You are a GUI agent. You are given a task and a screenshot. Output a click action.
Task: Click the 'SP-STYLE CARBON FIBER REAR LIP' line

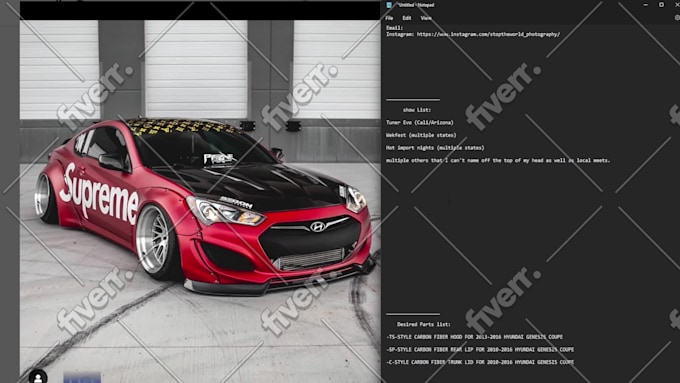(x=480, y=350)
